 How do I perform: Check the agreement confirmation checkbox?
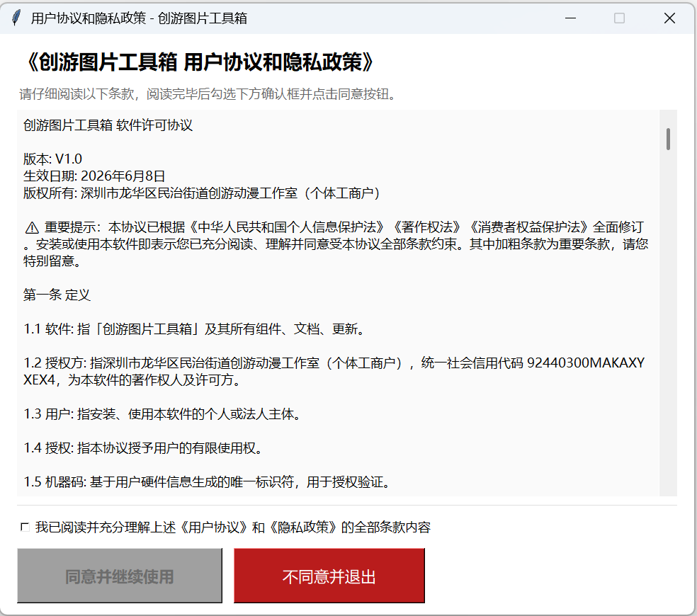click(x=25, y=527)
